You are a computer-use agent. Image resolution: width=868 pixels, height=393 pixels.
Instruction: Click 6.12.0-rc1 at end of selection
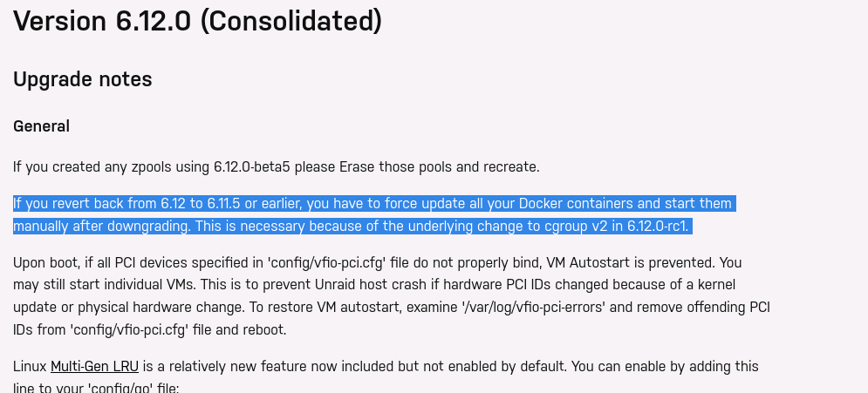pos(657,227)
